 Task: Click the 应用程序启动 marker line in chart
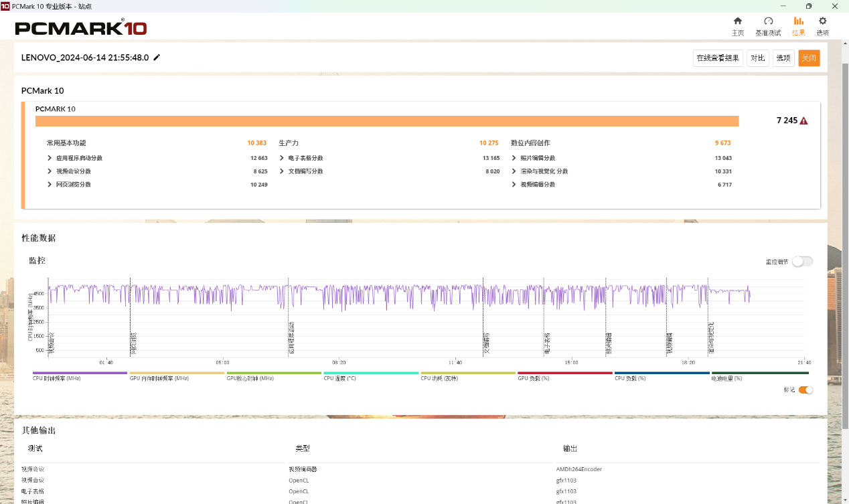(x=289, y=318)
